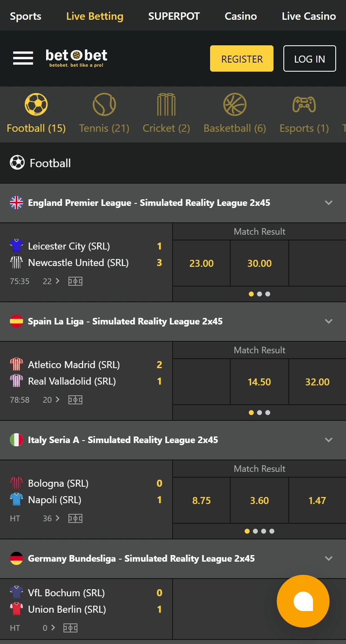The width and height of the screenshot is (346, 644).
Task: Switch to the SUPERPOT tab
Action: pos(174,16)
